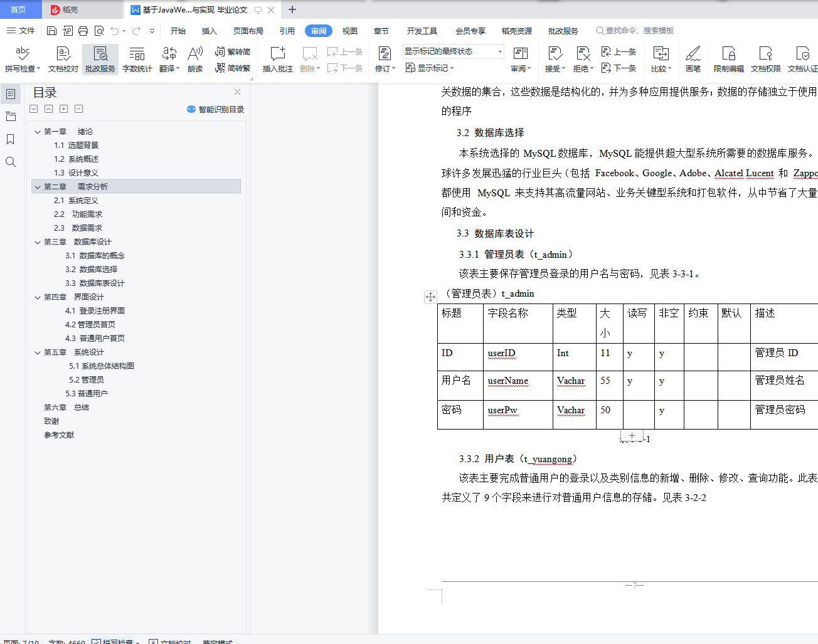The height and width of the screenshot is (644, 818).
Task: Click the up-chevron box icon under 目录
Action: pyautogui.click(x=49, y=109)
